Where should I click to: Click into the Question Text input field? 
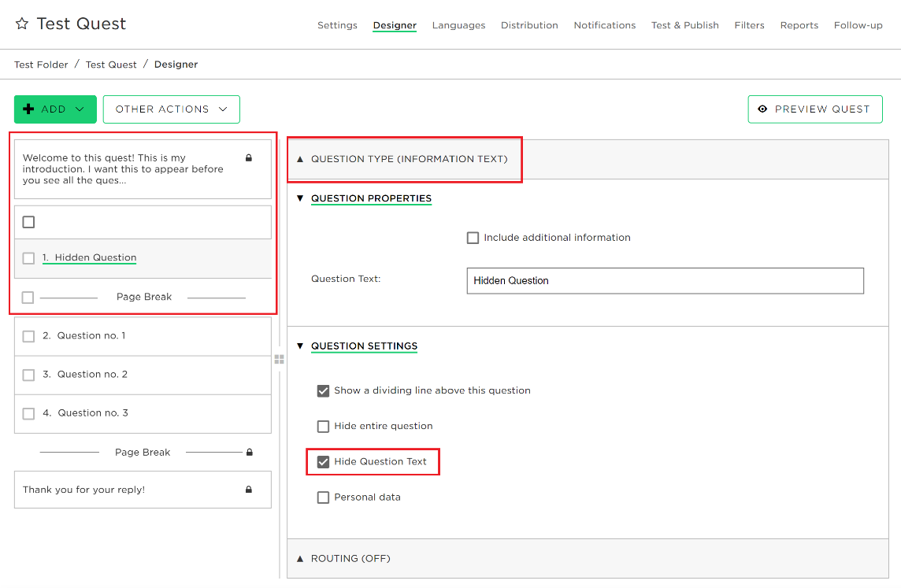click(665, 281)
